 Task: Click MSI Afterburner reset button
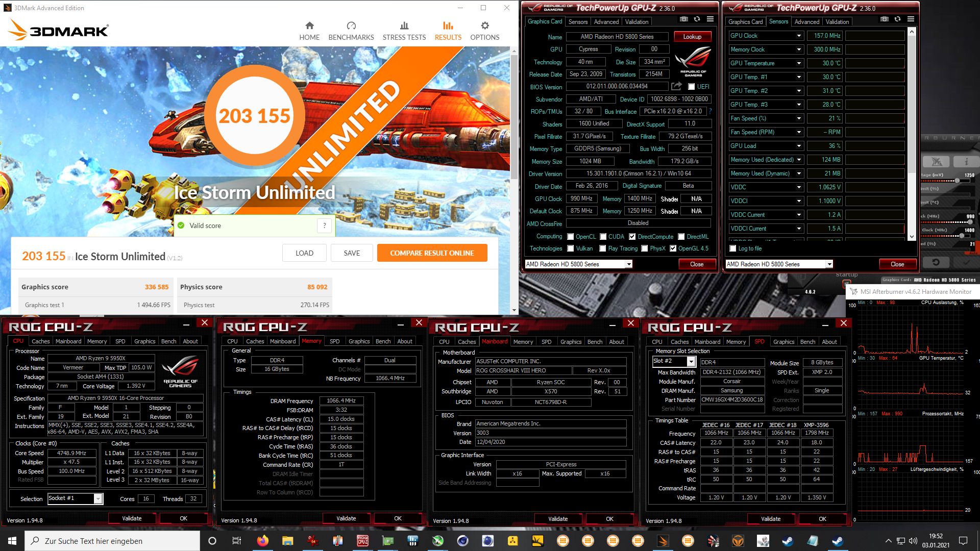936,262
